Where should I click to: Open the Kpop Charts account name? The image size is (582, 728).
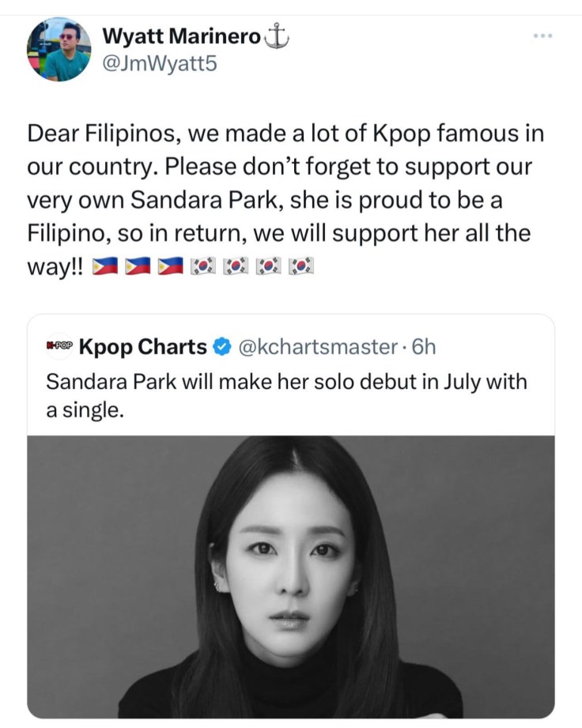(143, 346)
